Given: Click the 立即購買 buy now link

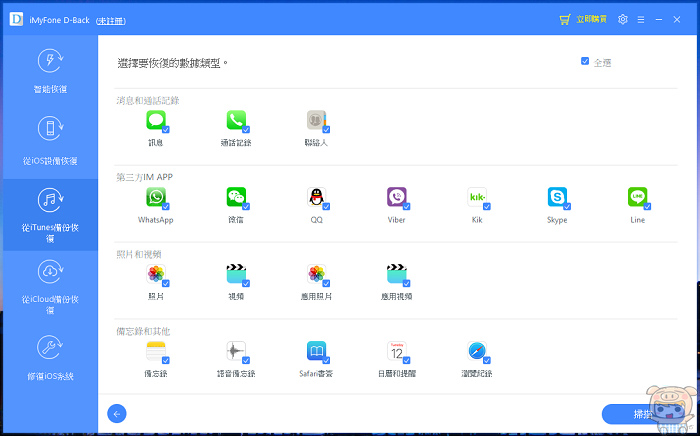Looking at the screenshot, I should (583, 19).
